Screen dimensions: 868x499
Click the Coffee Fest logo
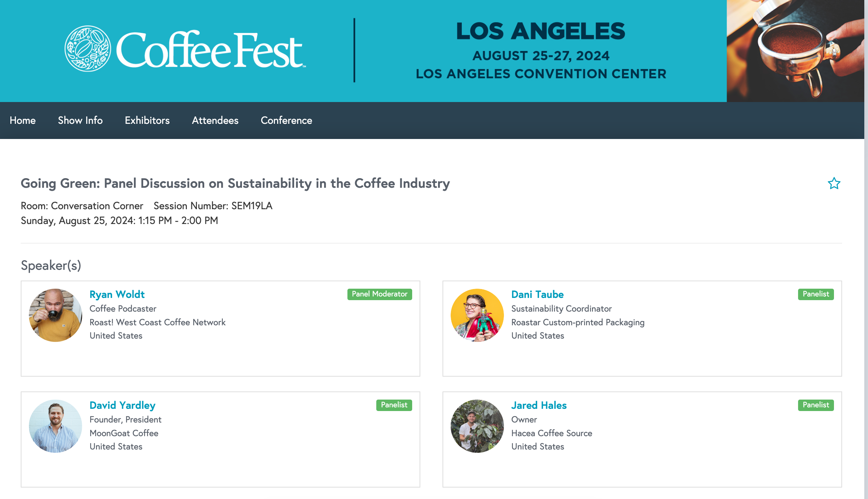coord(185,50)
